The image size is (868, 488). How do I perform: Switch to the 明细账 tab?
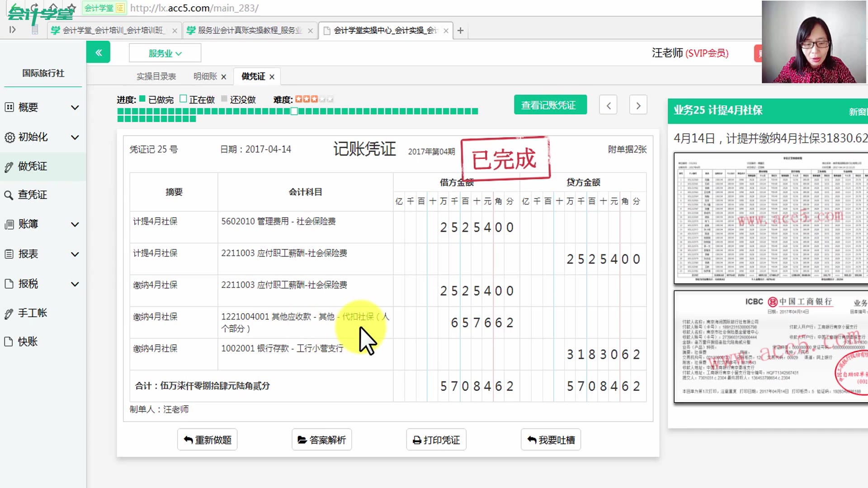point(204,76)
